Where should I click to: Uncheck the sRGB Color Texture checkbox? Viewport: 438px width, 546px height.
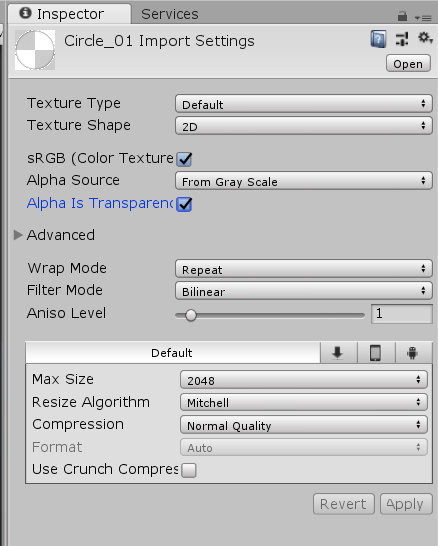pyautogui.click(x=184, y=159)
